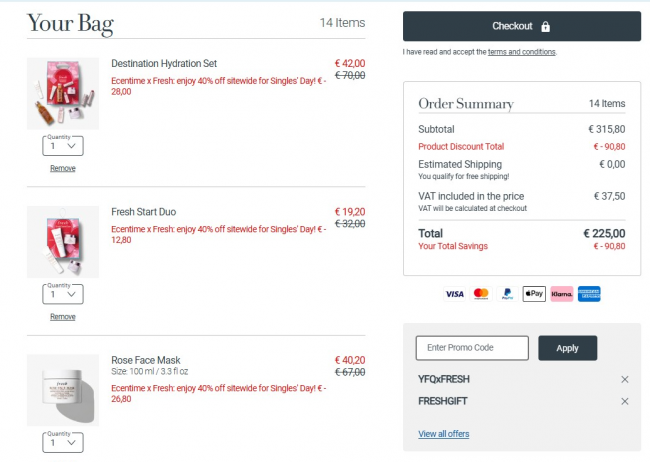Remove the FRESHGIFT promo code

[625, 401]
